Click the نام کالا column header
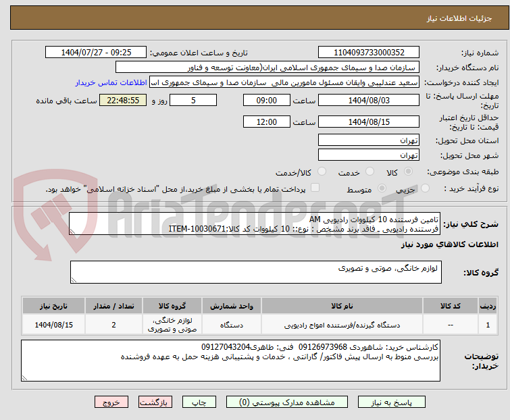Screen dimensions: 510x420 342,306
